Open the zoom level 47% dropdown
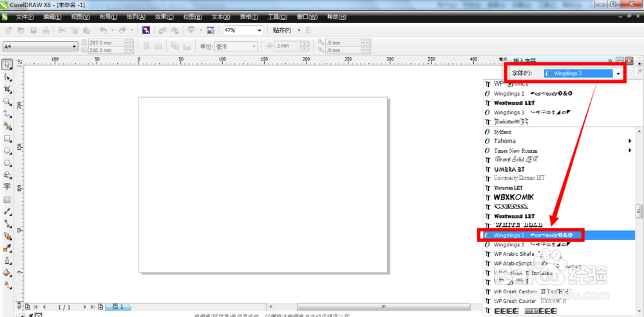Viewport: 644px width, 317px height. point(259,30)
